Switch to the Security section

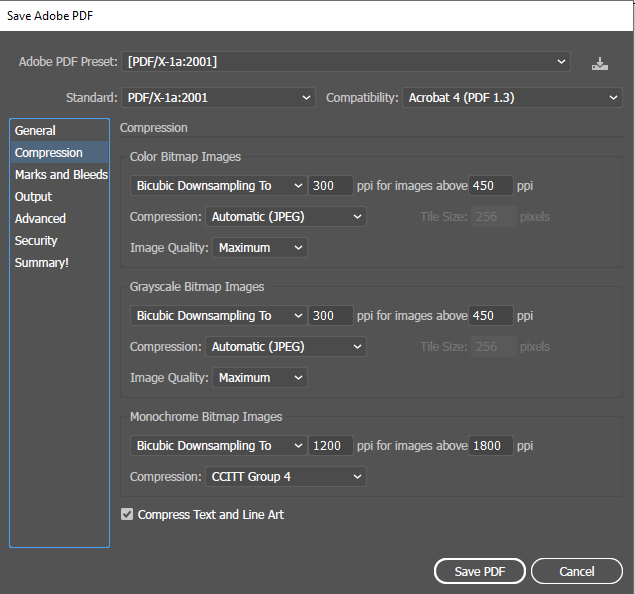click(60, 241)
